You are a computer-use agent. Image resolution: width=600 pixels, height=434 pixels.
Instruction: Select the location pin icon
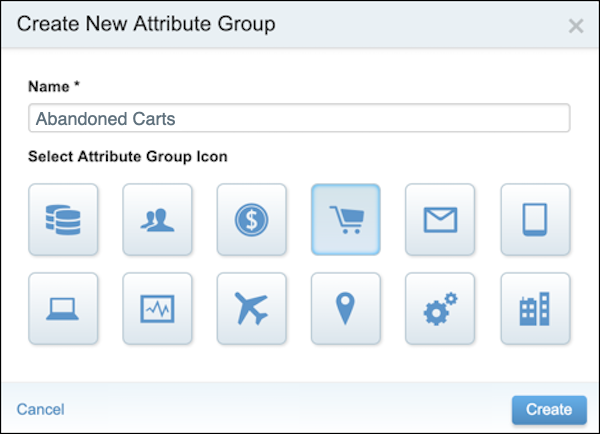346,308
